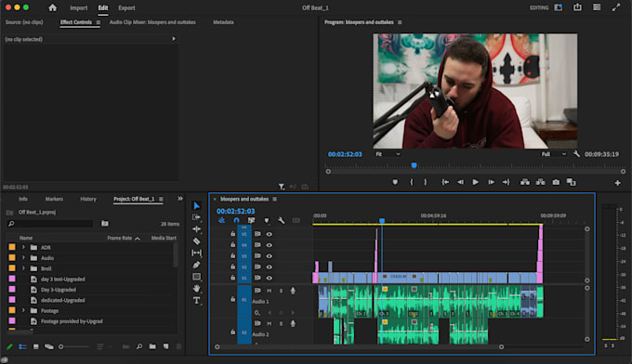Toggle V3 track output eye
This screenshot has height=364, width=632.
(270, 255)
